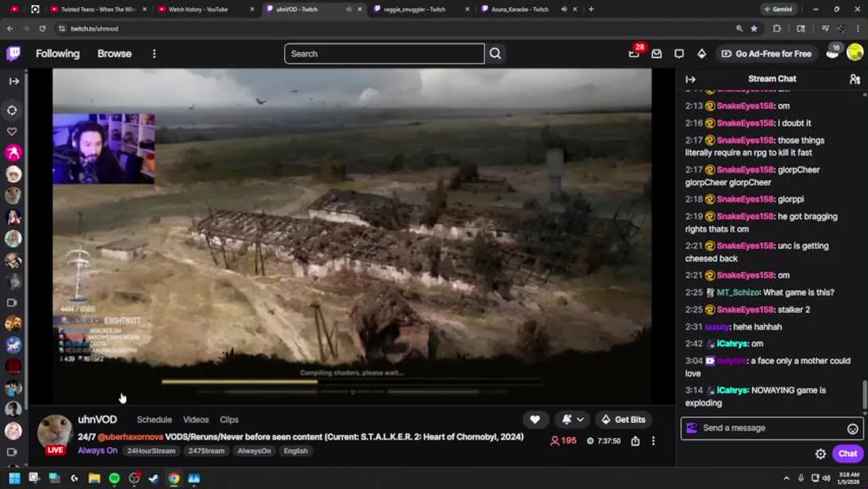This screenshot has width=868, height=489.
Task: Open the Always On category link
Action: click(x=97, y=450)
